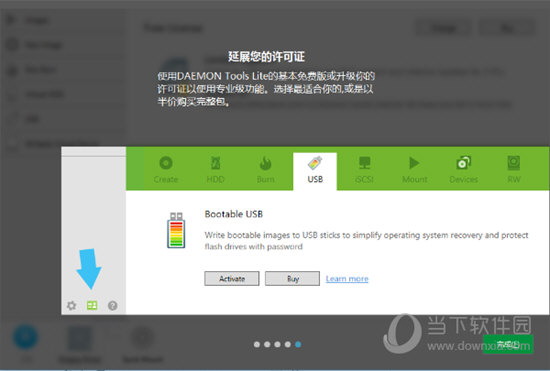This screenshot has width=550, height=371.
Task: Click the green license grid icon
Action: tap(92, 305)
